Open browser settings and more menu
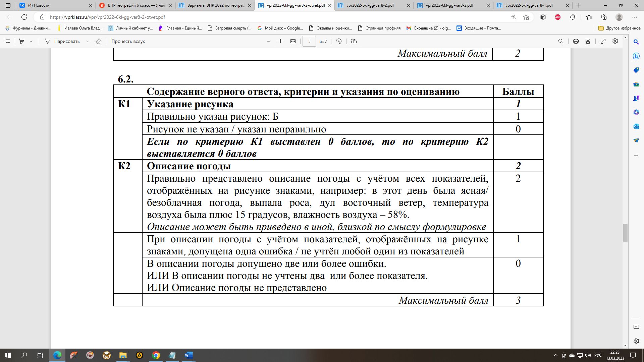The height and width of the screenshot is (362, 644). click(x=634, y=17)
